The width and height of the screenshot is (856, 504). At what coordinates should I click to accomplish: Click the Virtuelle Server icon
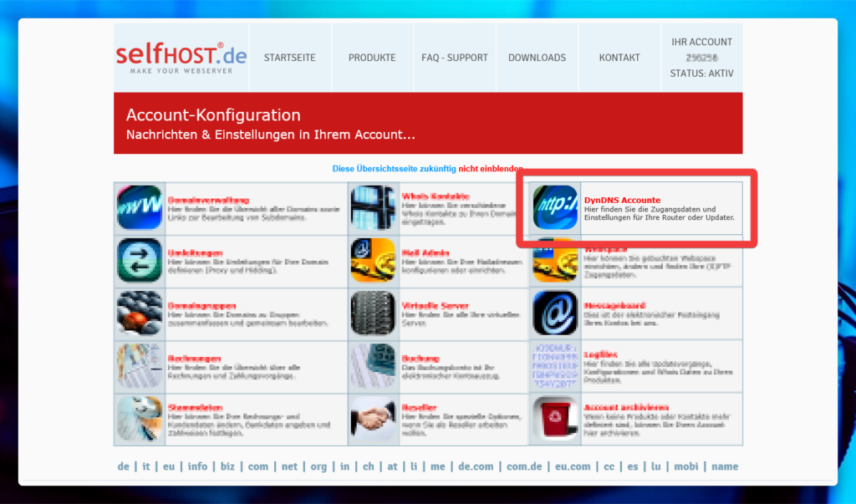pyautogui.click(x=373, y=313)
